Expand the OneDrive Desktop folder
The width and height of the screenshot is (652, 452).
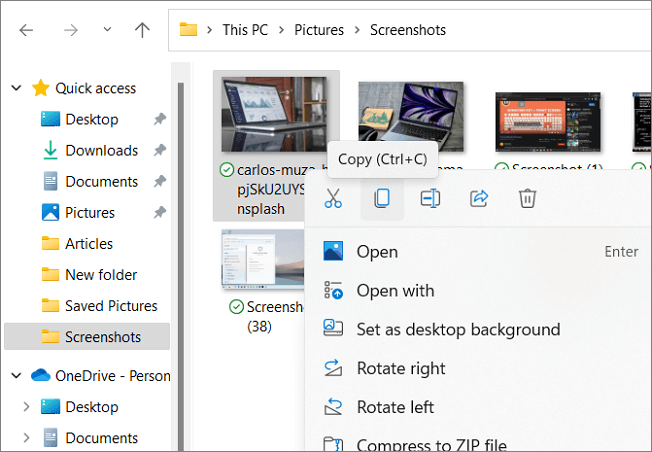(26, 407)
